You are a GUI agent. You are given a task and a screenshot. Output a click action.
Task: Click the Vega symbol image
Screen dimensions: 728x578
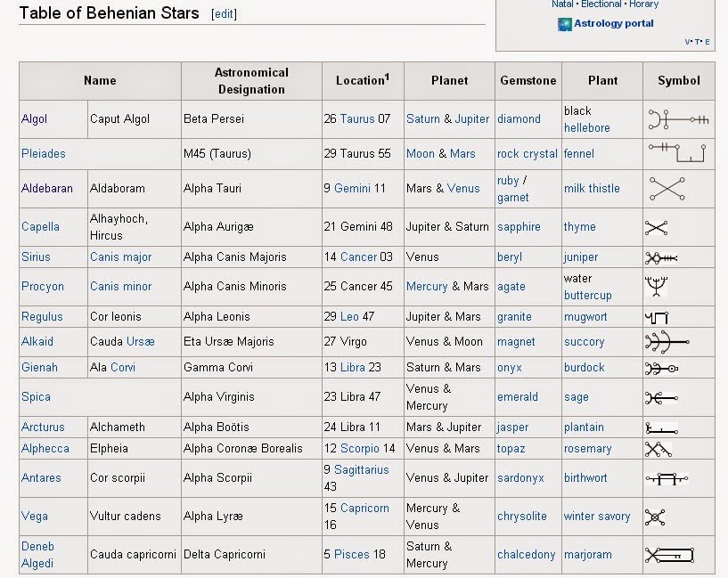tap(657, 517)
